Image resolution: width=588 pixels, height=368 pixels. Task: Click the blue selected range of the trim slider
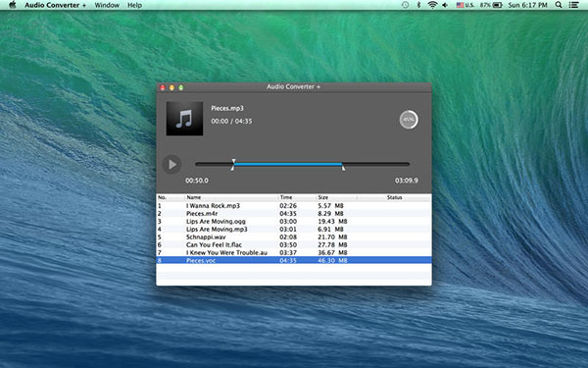point(287,164)
